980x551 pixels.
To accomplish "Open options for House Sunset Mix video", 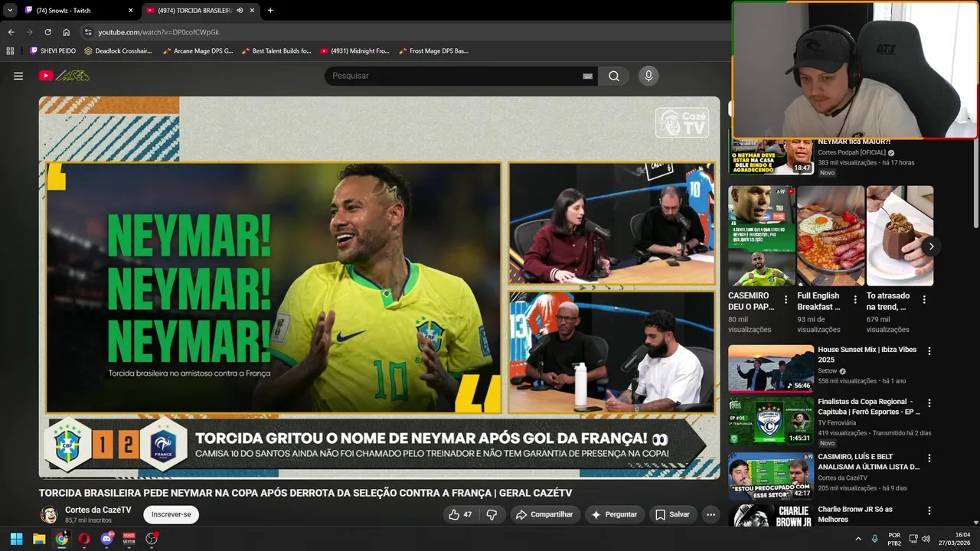I will 929,351.
